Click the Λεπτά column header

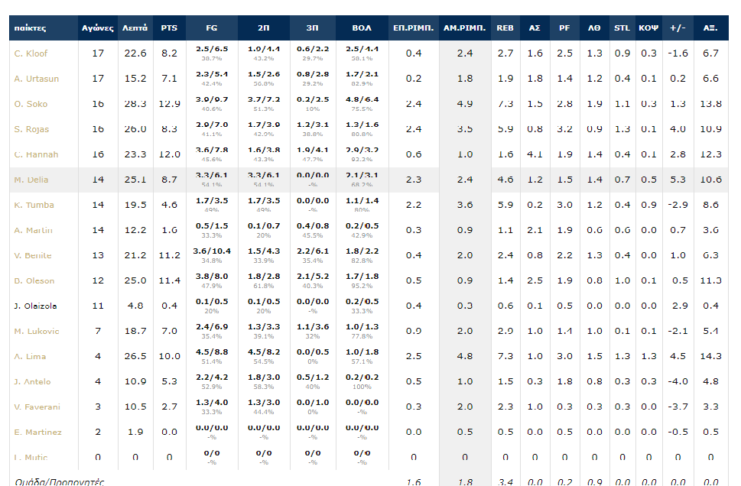(136, 28)
